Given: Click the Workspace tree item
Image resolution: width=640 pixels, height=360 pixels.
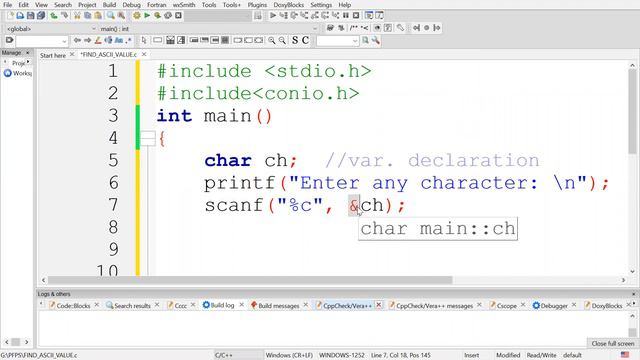Looking at the screenshot, I should (x=18, y=73).
